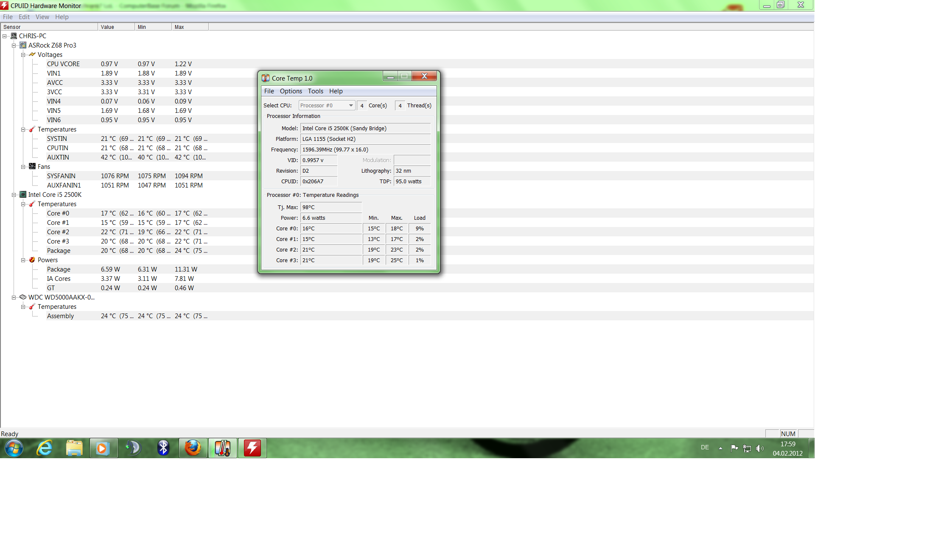Image resolution: width=941 pixels, height=560 pixels.
Task: Open Firefox from the taskbar
Action: coord(193,448)
